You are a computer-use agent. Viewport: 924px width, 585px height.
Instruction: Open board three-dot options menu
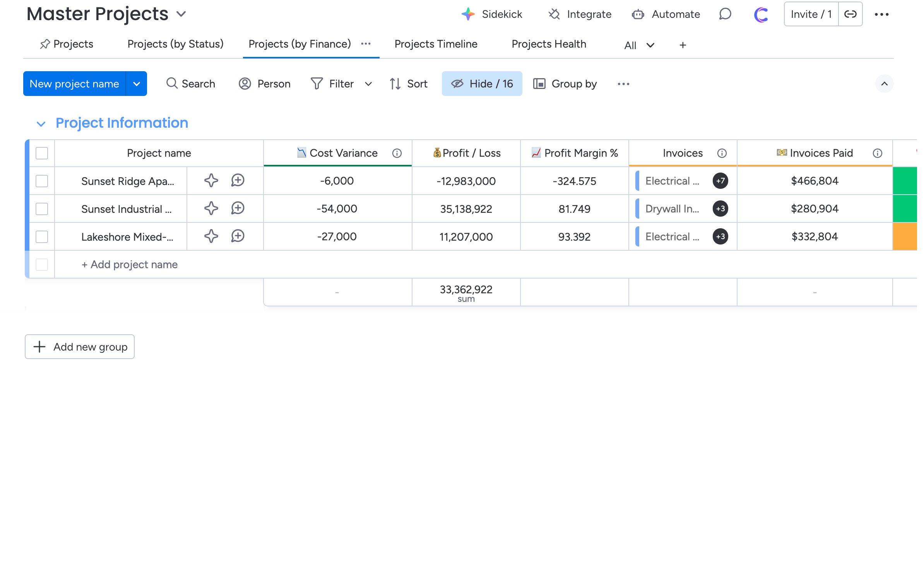[x=881, y=14]
